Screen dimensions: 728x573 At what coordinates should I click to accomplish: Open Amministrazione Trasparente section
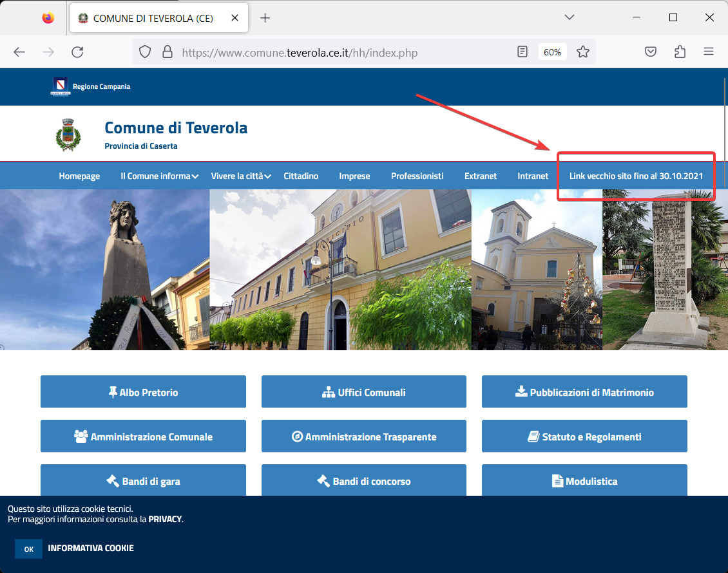click(363, 437)
